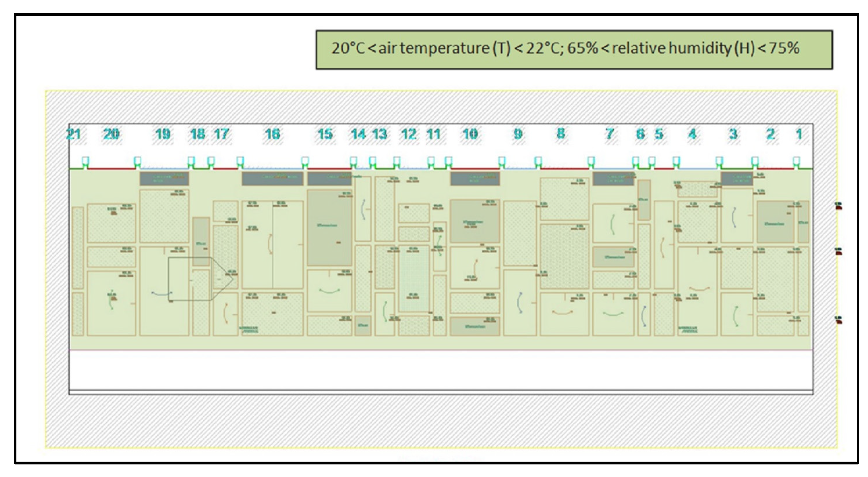Click the column number 21 label

click(x=74, y=134)
